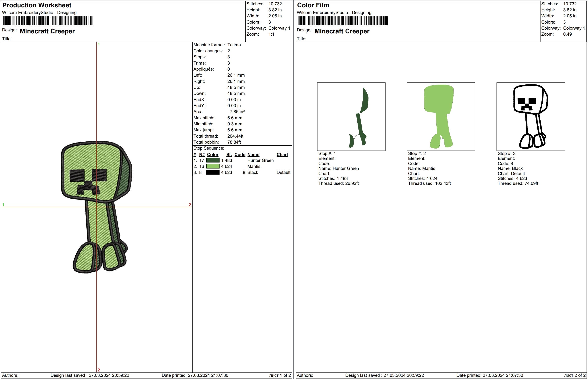Select the Production Worksheet header
This screenshot has width=588, height=379.
[37, 5]
